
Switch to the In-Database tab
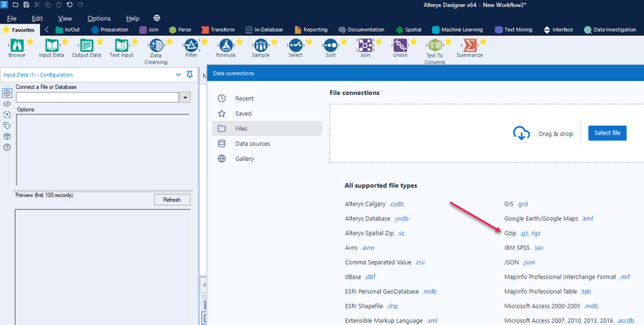click(264, 30)
